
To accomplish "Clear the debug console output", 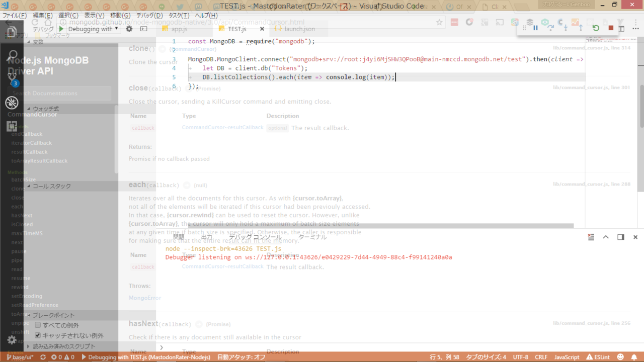I will click(x=591, y=237).
